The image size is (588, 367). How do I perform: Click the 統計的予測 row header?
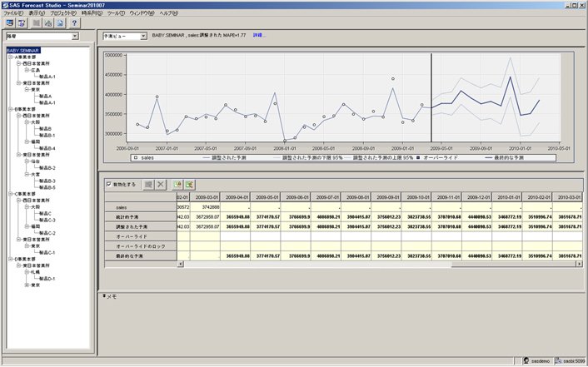[141, 216]
